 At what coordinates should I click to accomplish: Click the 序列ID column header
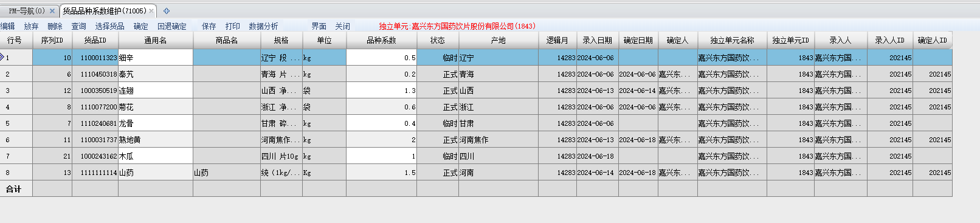tap(52, 40)
